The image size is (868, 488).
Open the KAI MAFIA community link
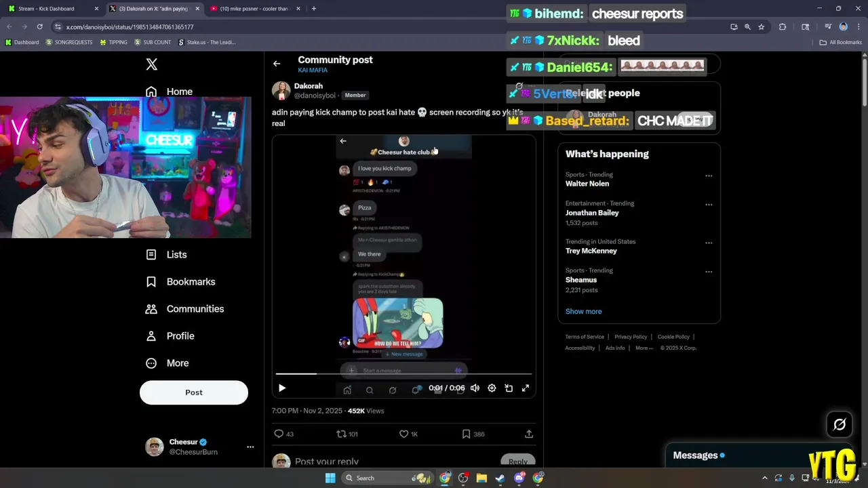(x=313, y=70)
